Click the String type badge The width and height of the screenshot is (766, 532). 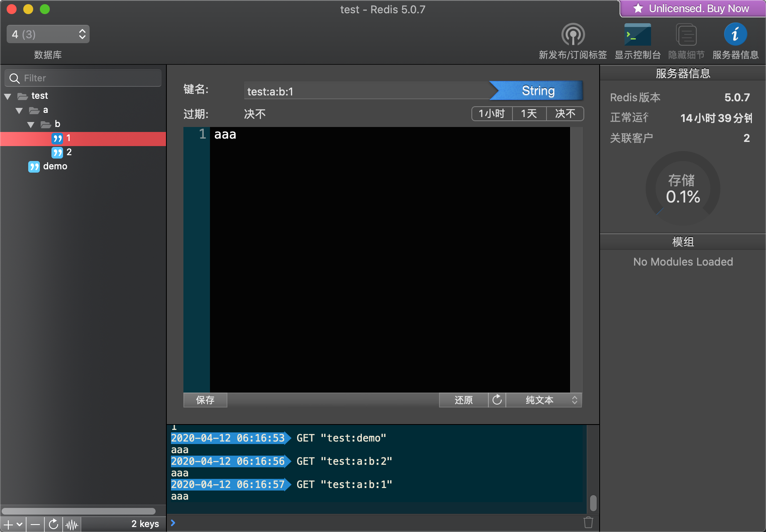[537, 90]
